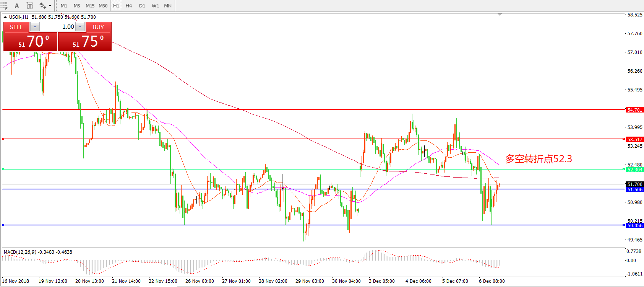Toggle the M15 timeframe button
644x287 pixels.
(90, 6)
